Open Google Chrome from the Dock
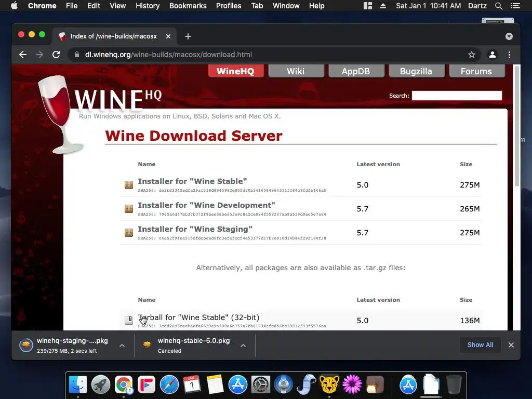This screenshot has height=399, width=532. pos(124,385)
